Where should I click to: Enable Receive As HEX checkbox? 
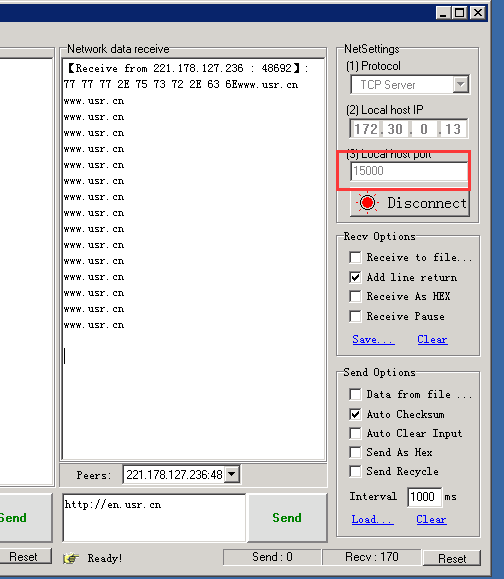pos(355,296)
